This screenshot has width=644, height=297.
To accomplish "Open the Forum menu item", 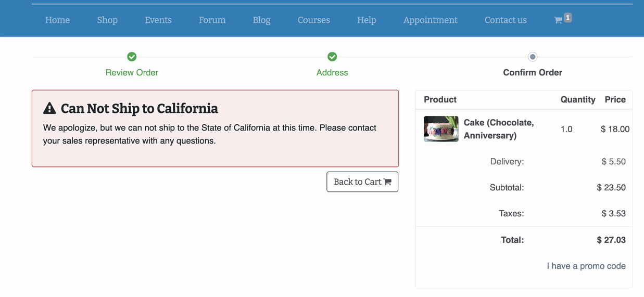I will [212, 20].
